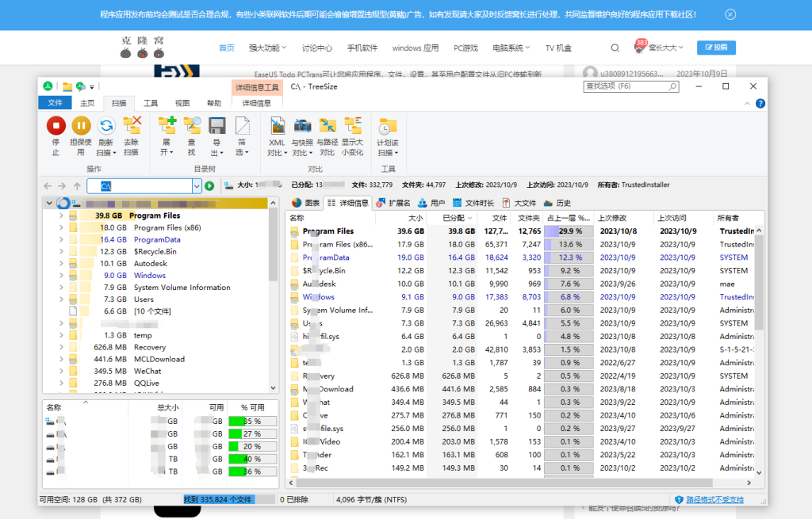This screenshot has width=812, height=519.
Task: Click the green go arrow beside path box
Action: pos(209,185)
